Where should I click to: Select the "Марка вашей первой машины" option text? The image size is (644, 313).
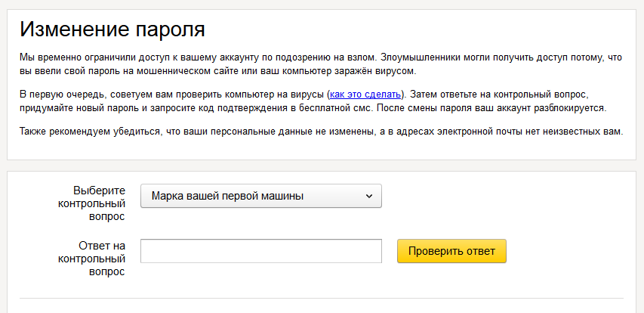(x=227, y=196)
